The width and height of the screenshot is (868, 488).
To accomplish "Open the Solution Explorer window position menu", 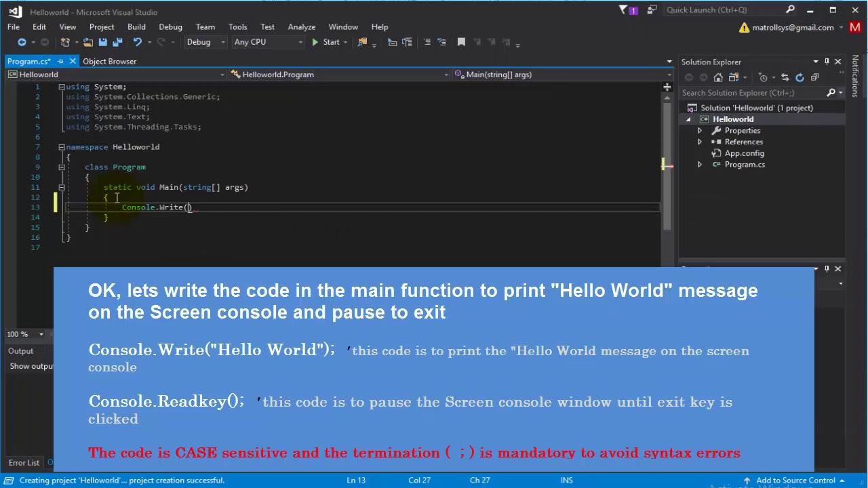I will [816, 62].
